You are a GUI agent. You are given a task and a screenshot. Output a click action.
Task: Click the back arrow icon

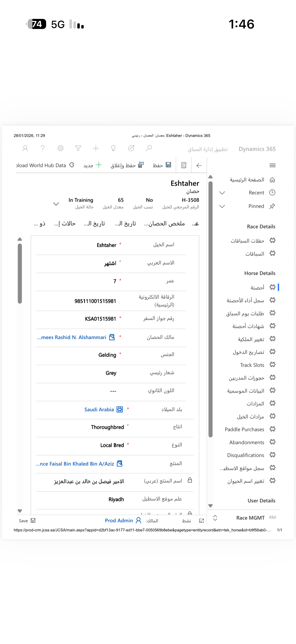tap(199, 165)
